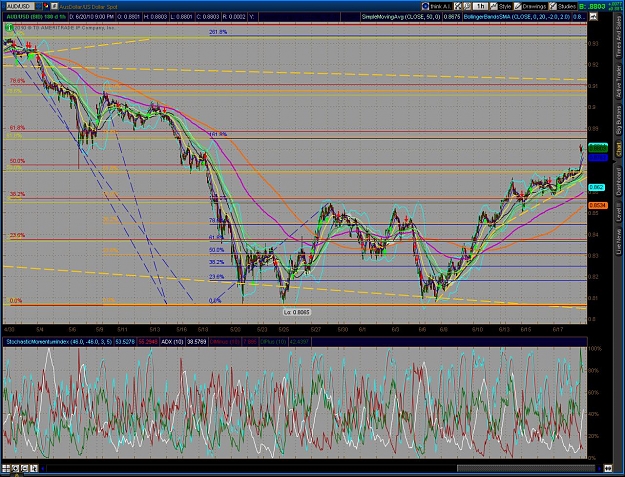Select the Chart side tab
This screenshot has width=625, height=477.
(x=619, y=150)
